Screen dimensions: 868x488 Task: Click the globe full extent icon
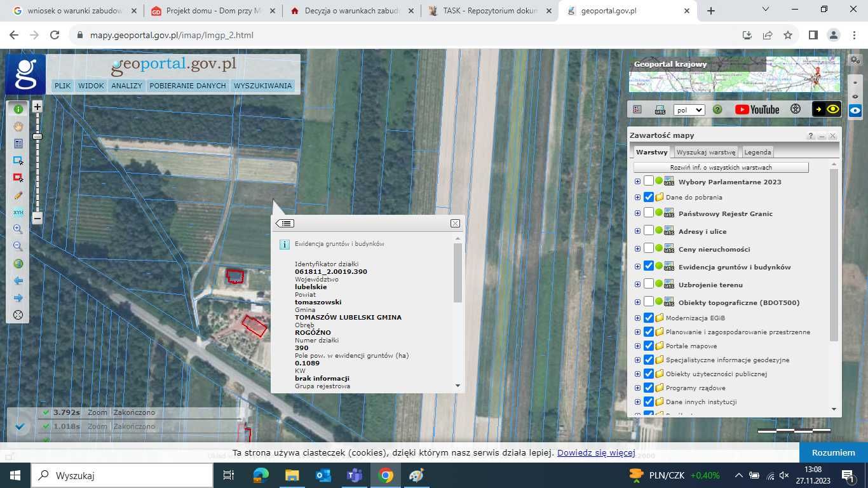tap(18, 264)
